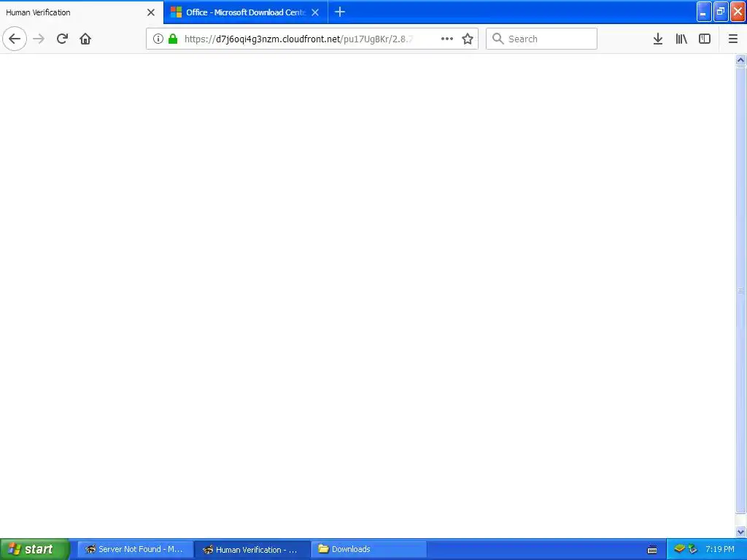
Task: Click the vertical scrollbar thumb
Action: tap(740, 290)
